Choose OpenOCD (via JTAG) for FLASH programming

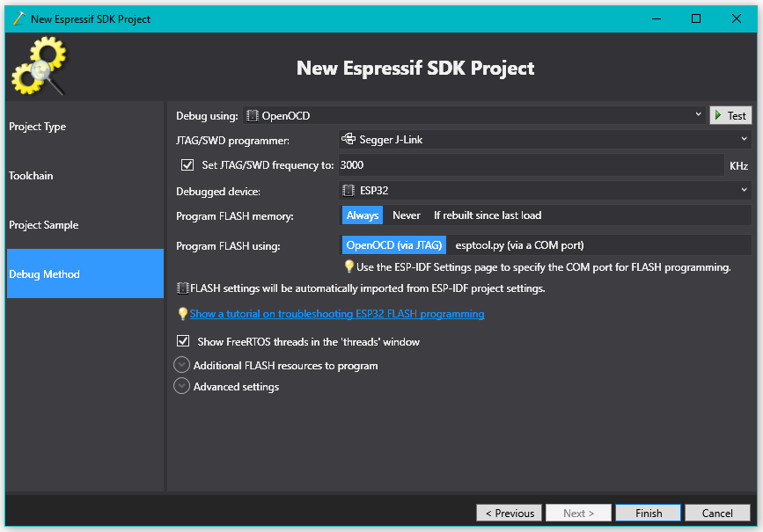[x=394, y=245]
